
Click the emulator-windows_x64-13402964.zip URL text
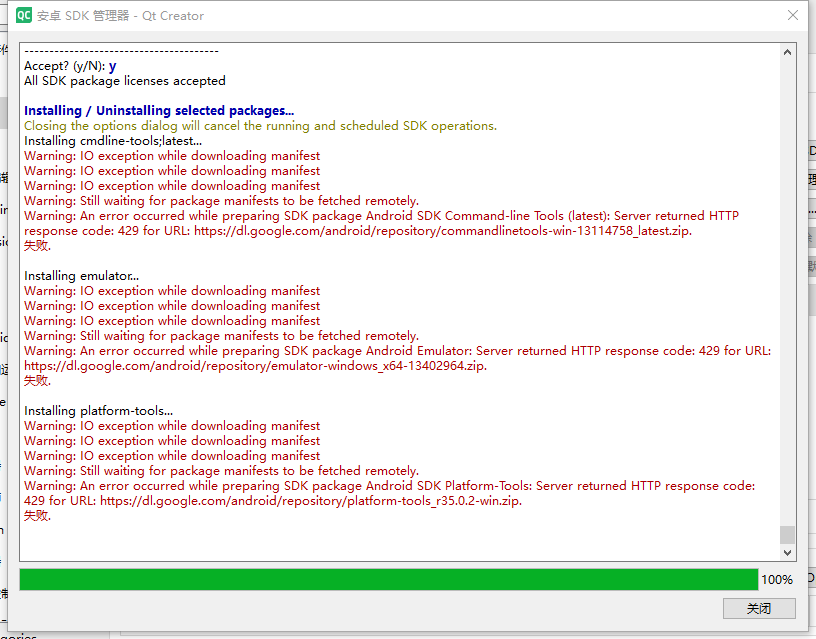tap(256, 366)
